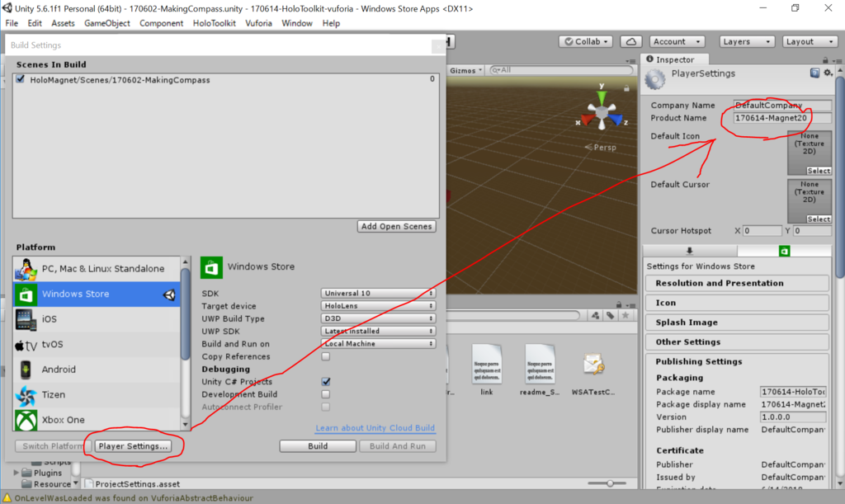Uncheck the 170602-MakingCompass scene checkbox
This screenshot has width=845, height=504.
pyautogui.click(x=21, y=79)
